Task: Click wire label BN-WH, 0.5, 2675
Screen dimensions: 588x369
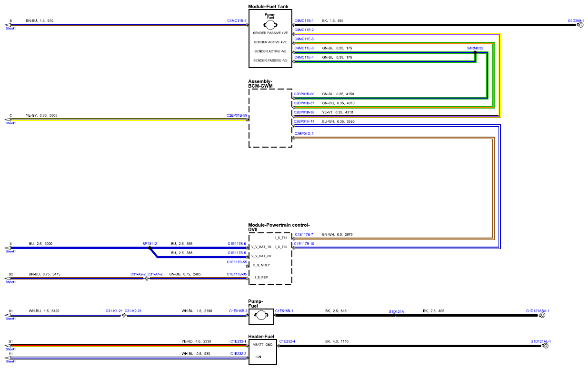Action: [x=338, y=234]
